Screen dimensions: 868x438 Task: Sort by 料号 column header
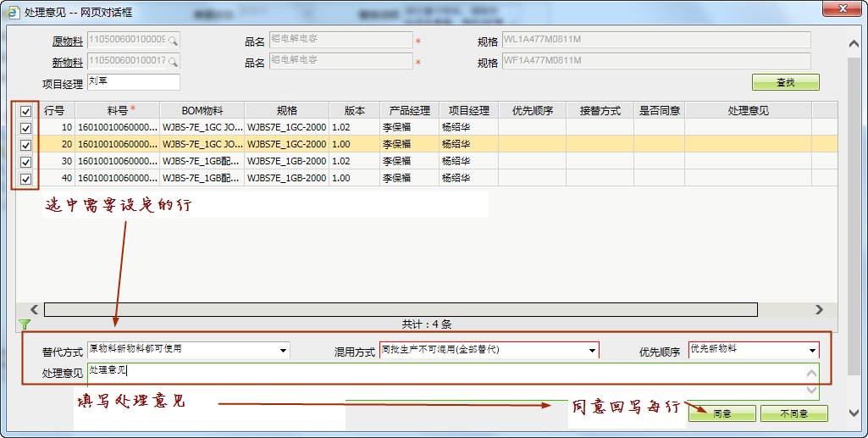pyautogui.click(x=117, y=110)
